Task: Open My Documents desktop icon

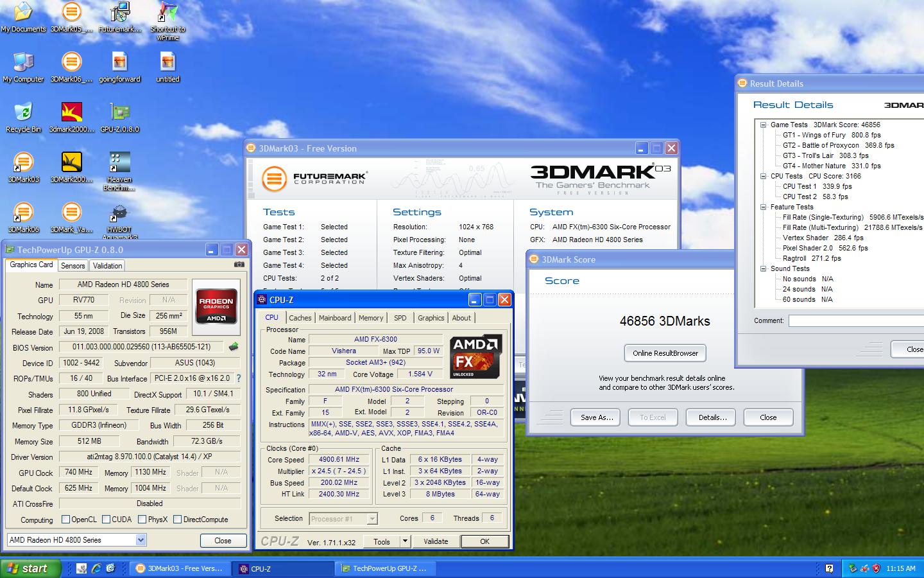Action: pos(23,17)
